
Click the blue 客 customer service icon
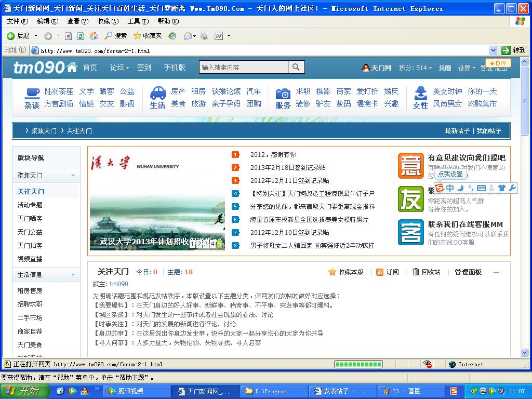tap(411, 232)
